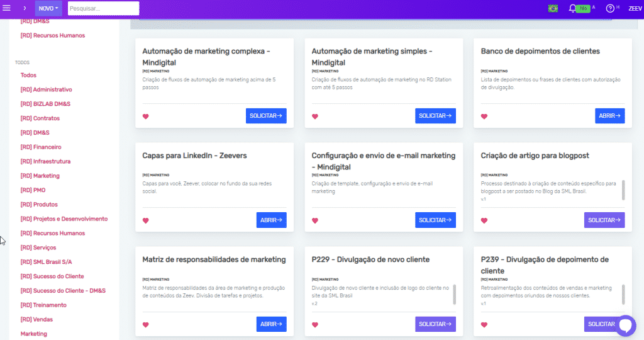Select Marketing at sidebar bottom
Screen dimensions: 644x340
click(x=34, y=334)
